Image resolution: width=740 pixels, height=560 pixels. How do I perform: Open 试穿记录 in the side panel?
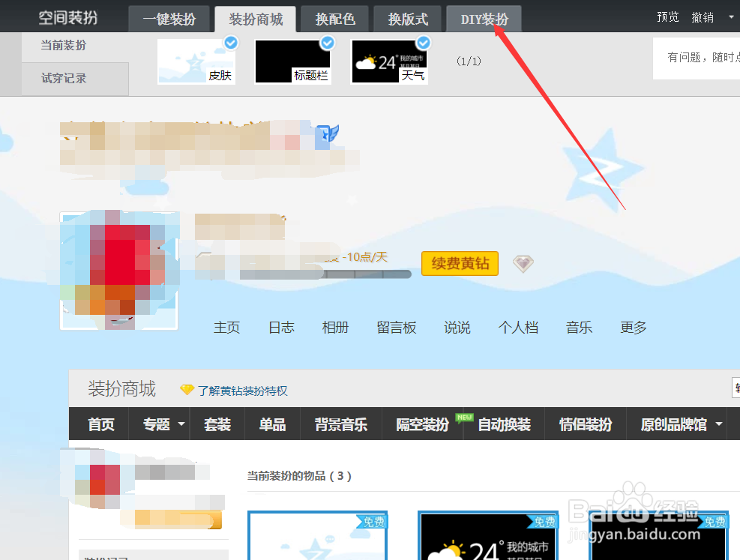[64, 78]
